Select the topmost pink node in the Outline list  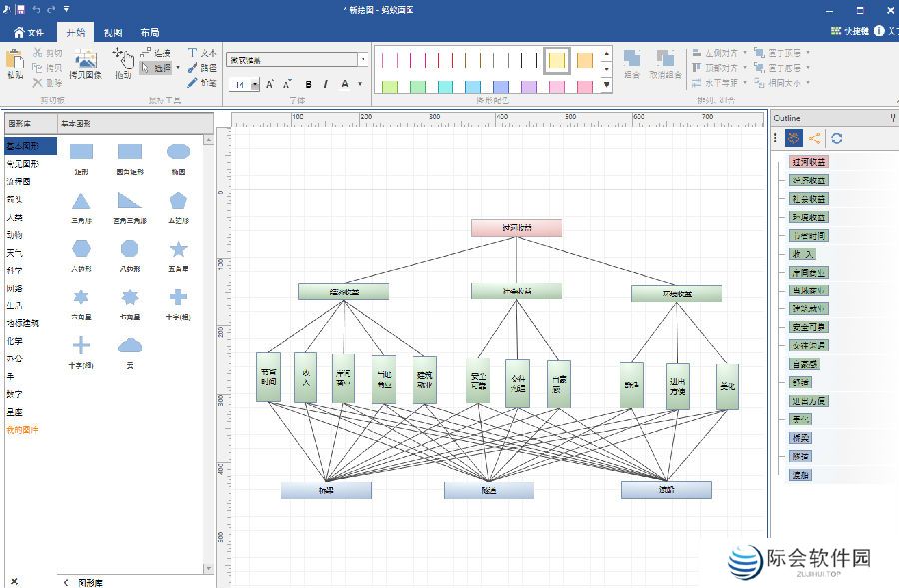809,162
